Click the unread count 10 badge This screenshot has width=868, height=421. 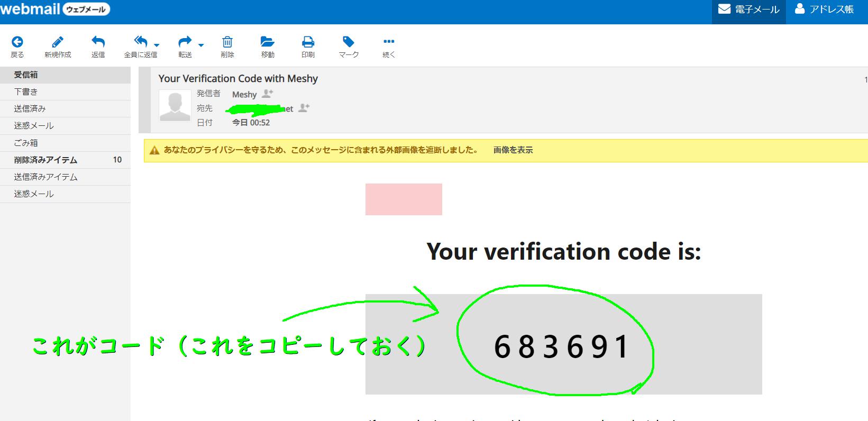tap(117, 160)
